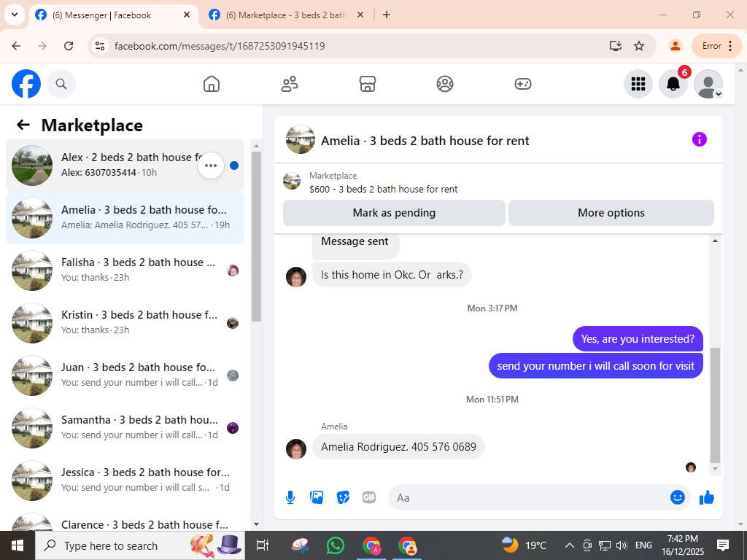Viewport: 747px width, 560px height.
Task: Open the tab search dropdown arrow
Action: (x=15, y=15)
